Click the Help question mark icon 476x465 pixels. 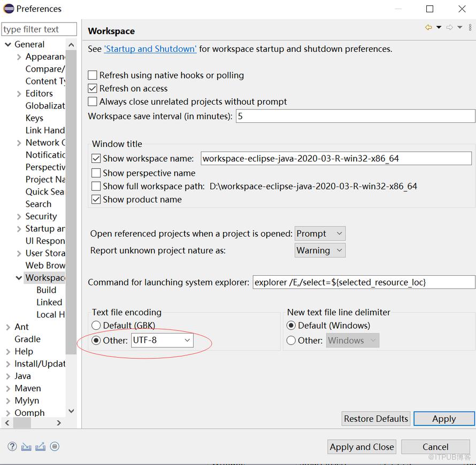12,446
